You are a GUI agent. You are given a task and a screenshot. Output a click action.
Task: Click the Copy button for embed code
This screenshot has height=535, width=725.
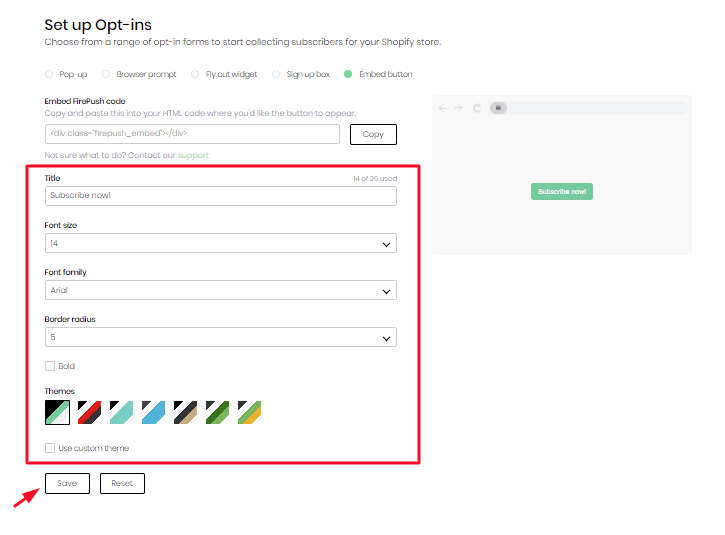(373, 134)
